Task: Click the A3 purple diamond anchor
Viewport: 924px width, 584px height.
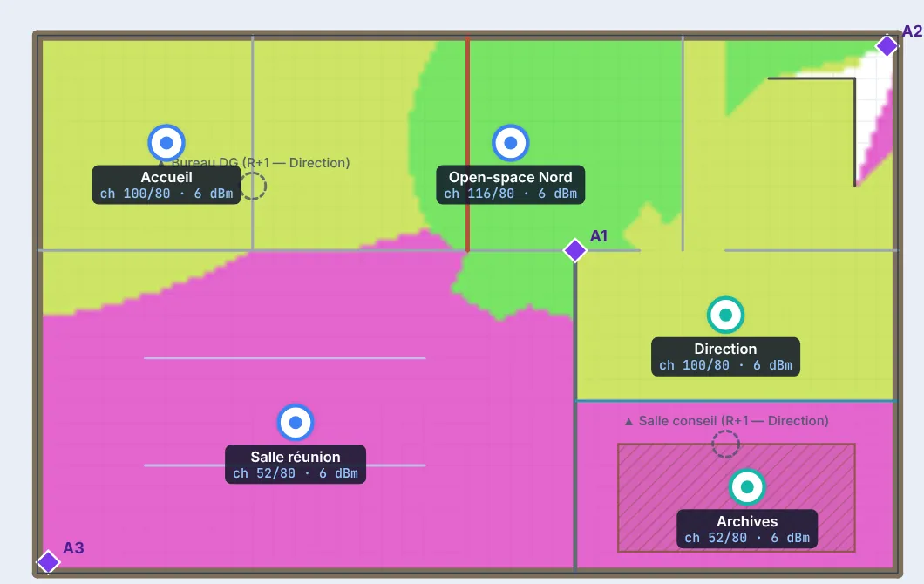Action: [48, 561]
